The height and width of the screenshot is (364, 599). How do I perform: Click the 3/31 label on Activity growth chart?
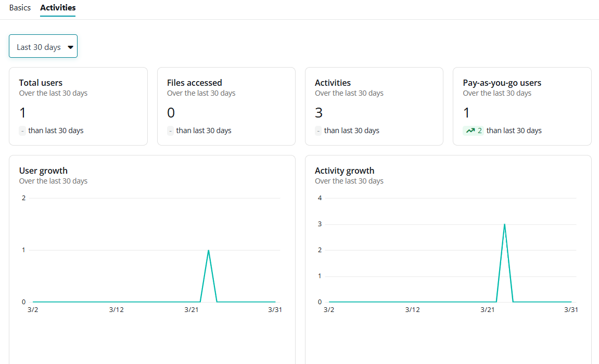tap(571, 309)
